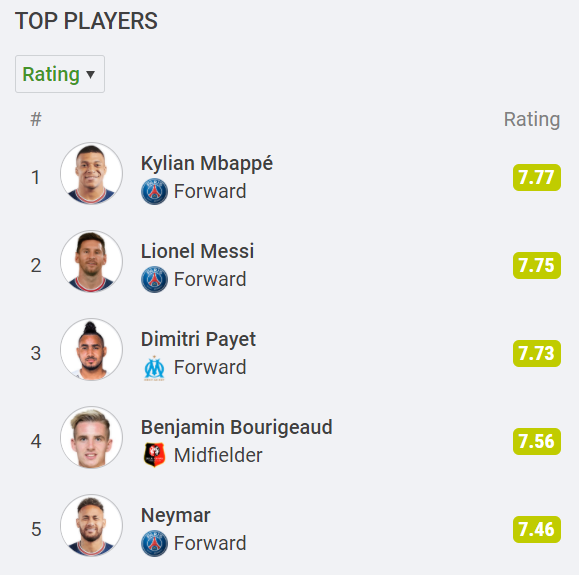Viewport: 580px width, 575px height.
Task: Click the Kylian Mbappé name link
Action: point(207,164)
